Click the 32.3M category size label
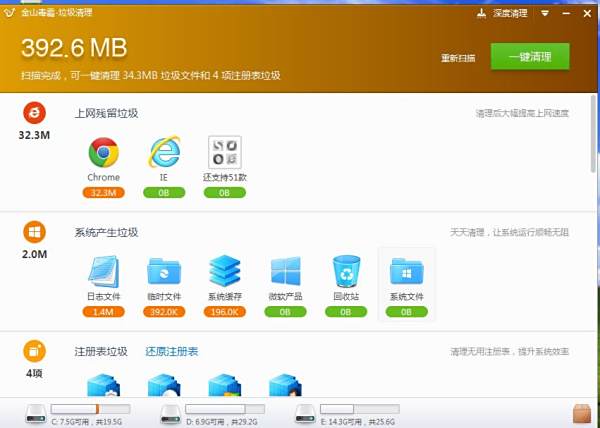 pyautogui.click(x=34, y=135)
